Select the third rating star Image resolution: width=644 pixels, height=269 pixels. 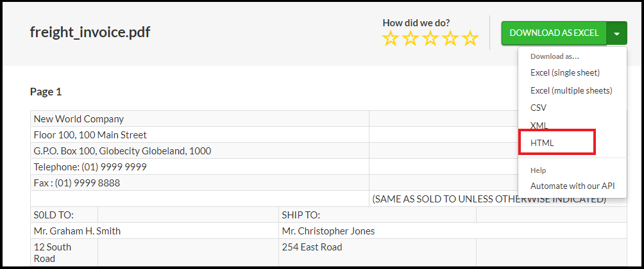[430, 38]
